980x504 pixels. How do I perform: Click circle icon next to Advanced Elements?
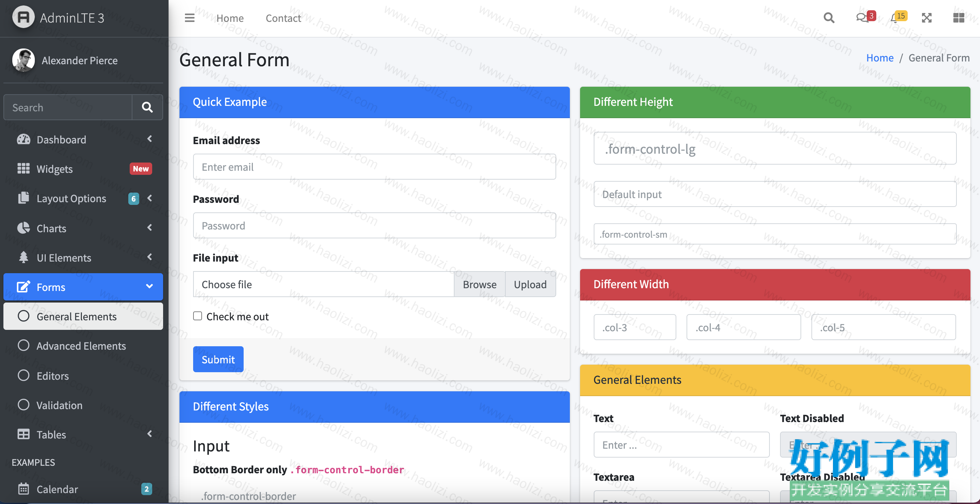coord(24,345)
